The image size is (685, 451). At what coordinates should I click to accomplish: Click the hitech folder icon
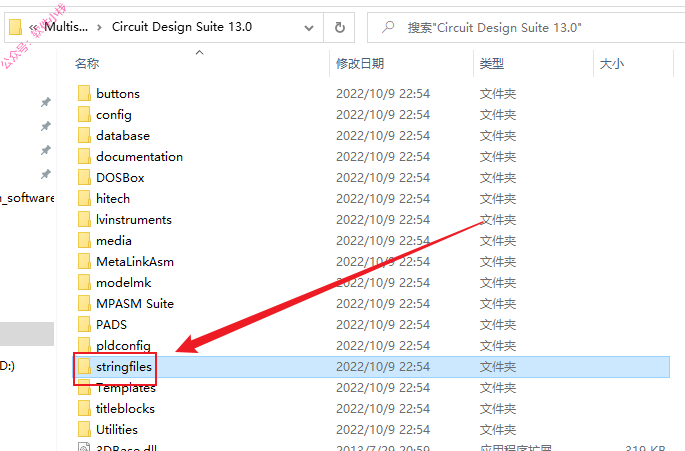point(84,198)
